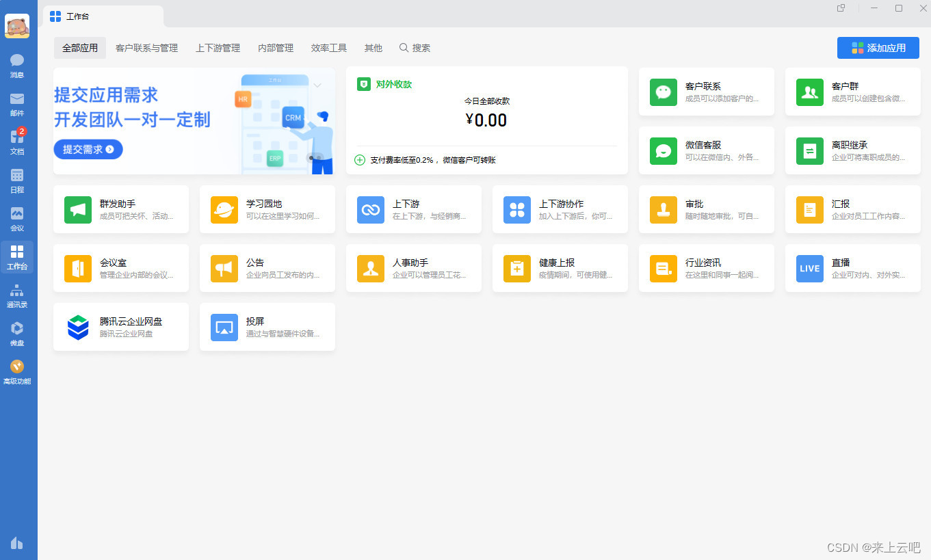Image resolution: width=931 pixels, height=560 pixels.
Task: Switch to the 效率工具 tab
Action: pos(329,48)
